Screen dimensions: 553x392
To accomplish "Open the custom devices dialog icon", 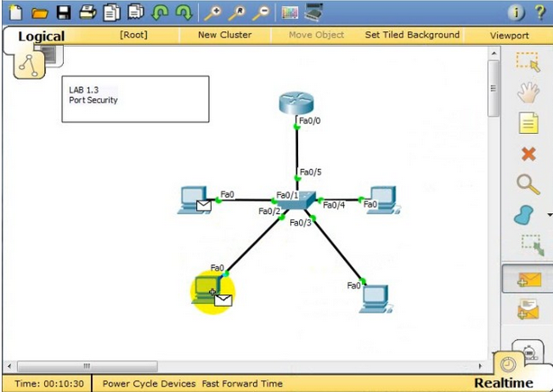I will tap(314, 12).
